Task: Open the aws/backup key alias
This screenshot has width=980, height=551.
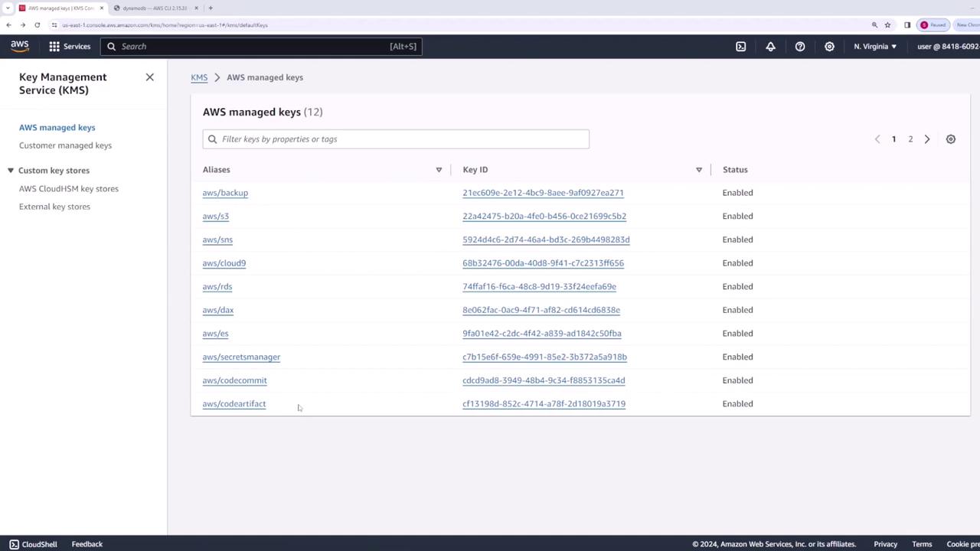Action: pyautogui.click(x=225, y=193)
